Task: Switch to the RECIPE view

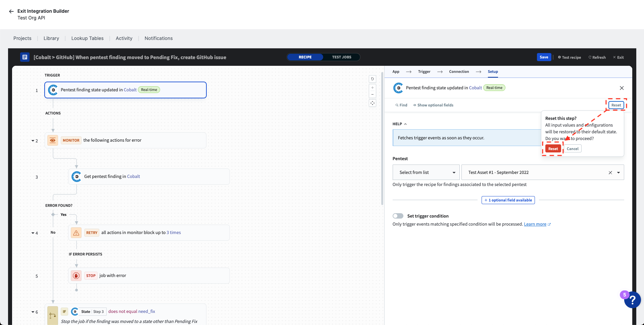Action: (x=305, y=57)
